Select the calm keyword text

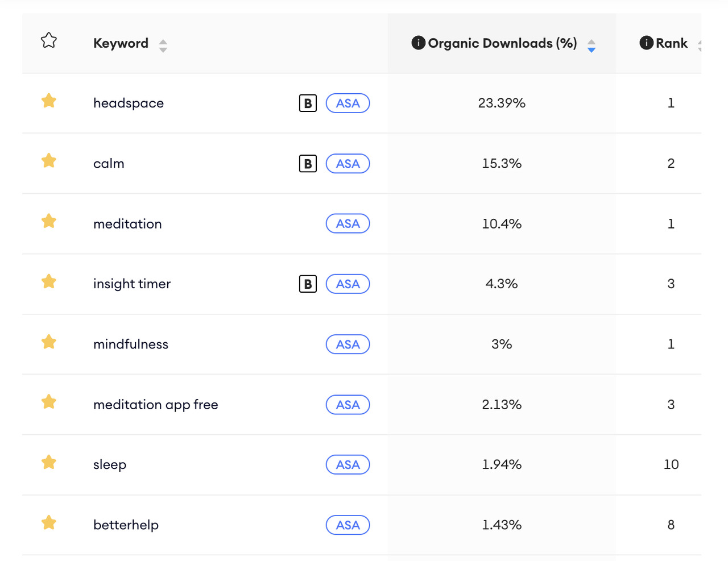109,164
